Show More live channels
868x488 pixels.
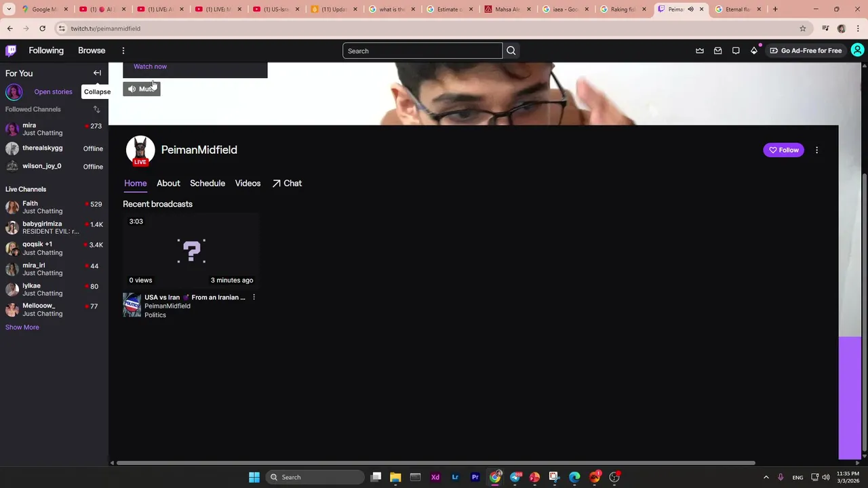pyautogui.click(x=22, y=327)
